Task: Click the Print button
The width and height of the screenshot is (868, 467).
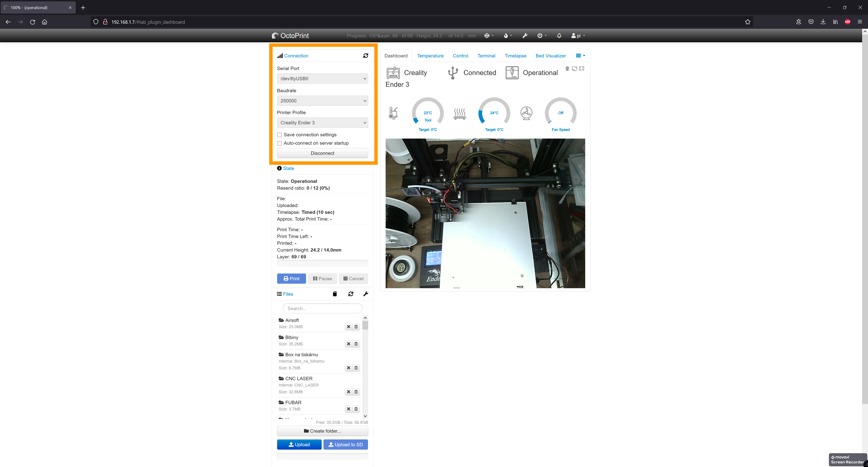Action: [x=291, y=279]
